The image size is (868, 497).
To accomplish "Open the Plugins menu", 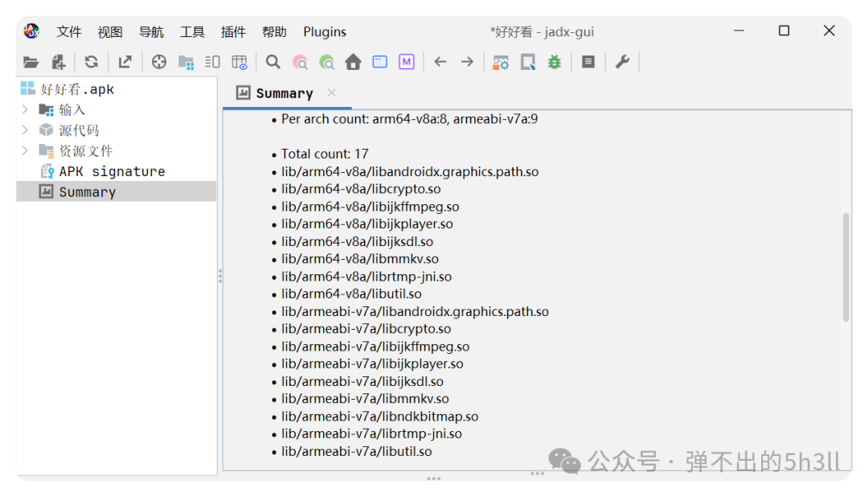I will [325, 32].
